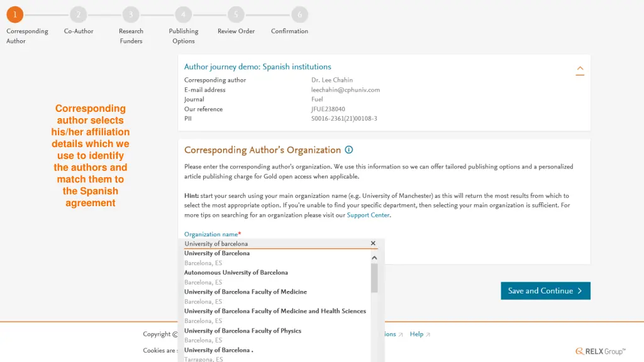Jump to step 4 Publishing Options circle

pos(183,15)
